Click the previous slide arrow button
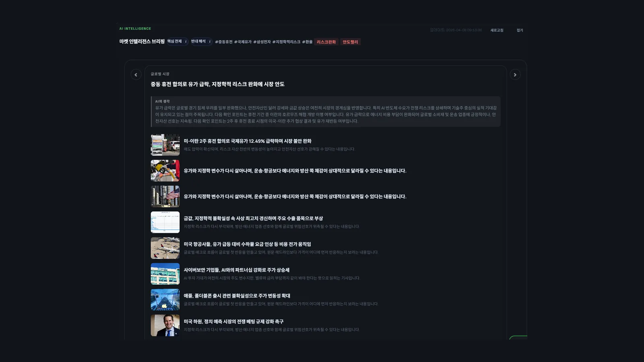 click(136, 75)
